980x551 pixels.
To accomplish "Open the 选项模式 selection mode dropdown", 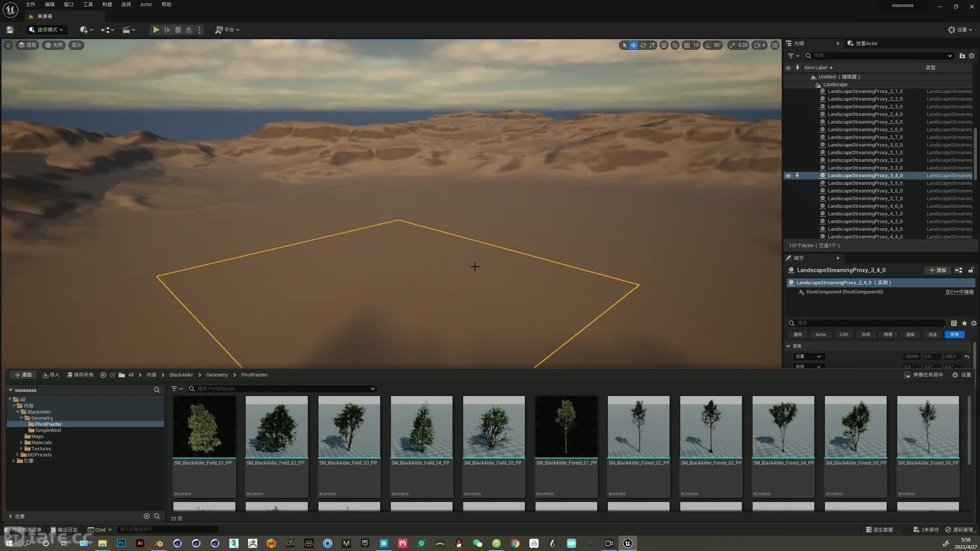I will [x=47, y=29].
